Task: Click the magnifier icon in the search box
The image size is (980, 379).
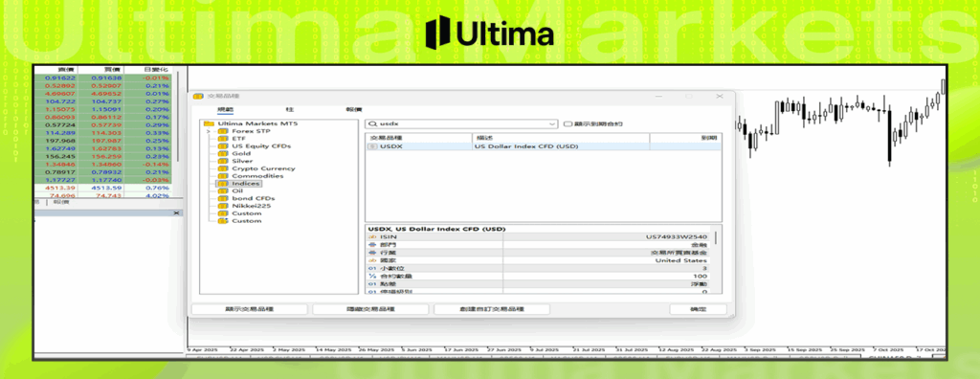Action: [372, 124]
